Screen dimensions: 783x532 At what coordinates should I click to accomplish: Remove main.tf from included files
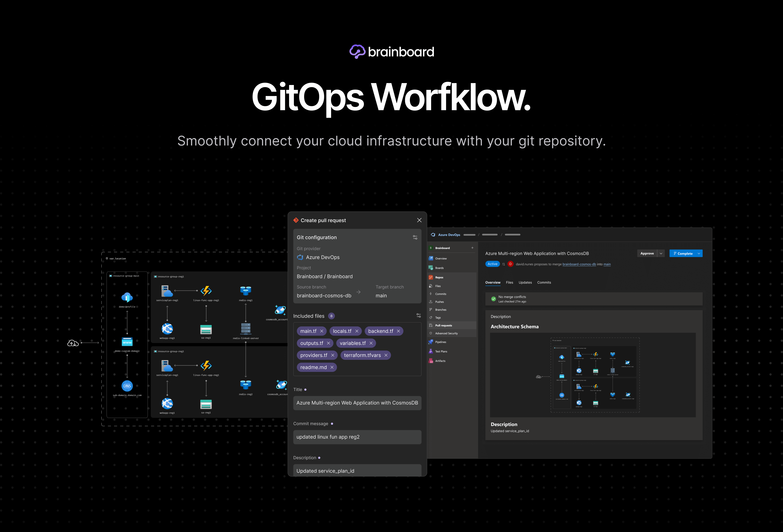[x=322, y=331]
